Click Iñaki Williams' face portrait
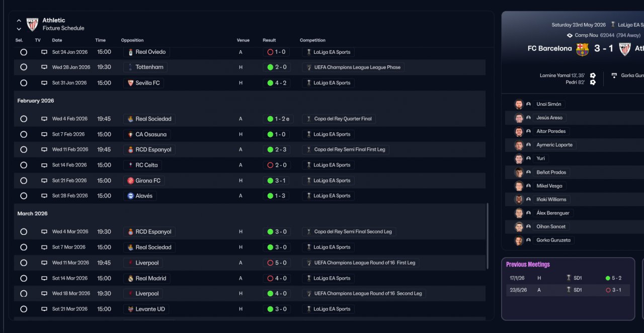The width and height of the screenshot is (644, 333). pyautogui.click(x=519, y=200)
